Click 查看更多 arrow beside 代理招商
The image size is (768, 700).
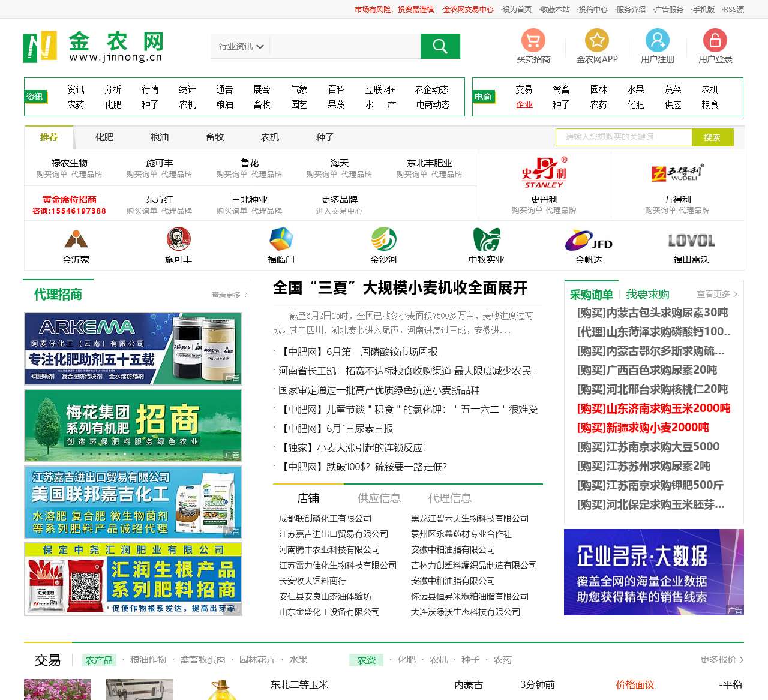click(230, 295)
